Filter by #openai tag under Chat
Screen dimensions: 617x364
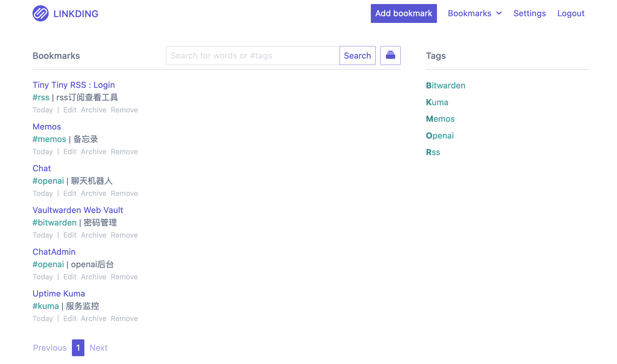point(48,181)
